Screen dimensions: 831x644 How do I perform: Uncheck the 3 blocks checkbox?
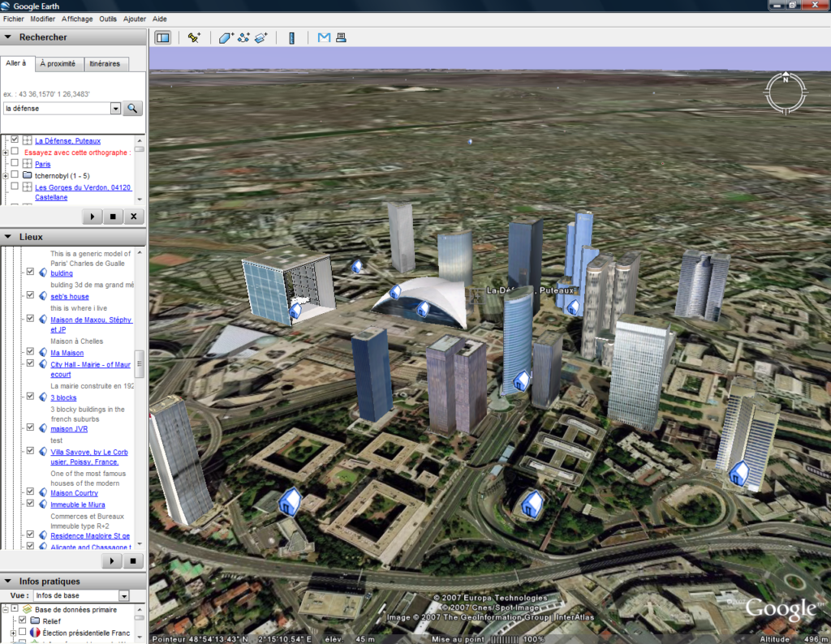click(x=30, y=396)
